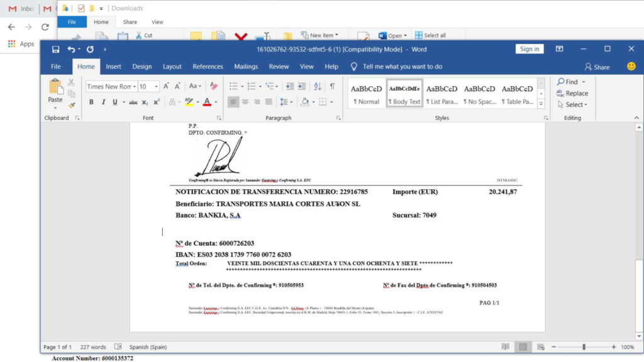Apply the No Spacing style
644x362 pixels.
479,94
